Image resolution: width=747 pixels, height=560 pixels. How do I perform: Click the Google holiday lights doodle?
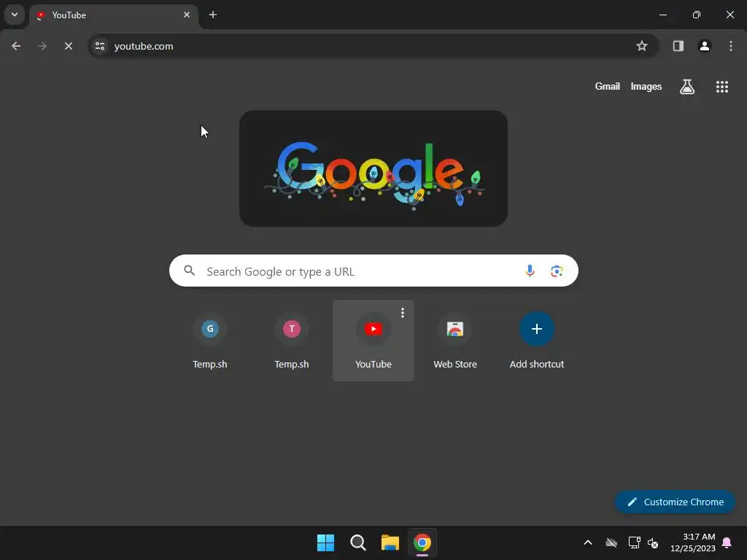pos(373,168)
